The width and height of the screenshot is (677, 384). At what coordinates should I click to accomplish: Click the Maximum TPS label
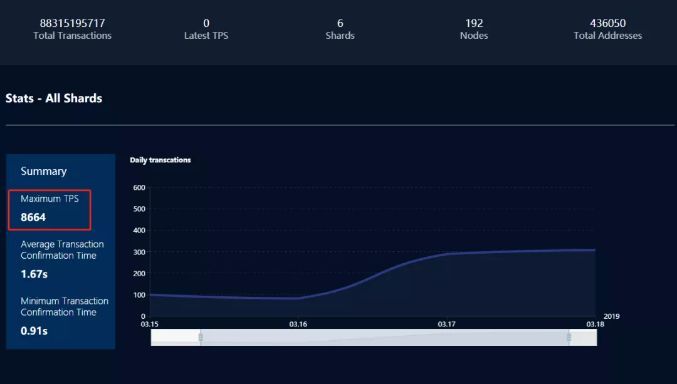[50, 199]
